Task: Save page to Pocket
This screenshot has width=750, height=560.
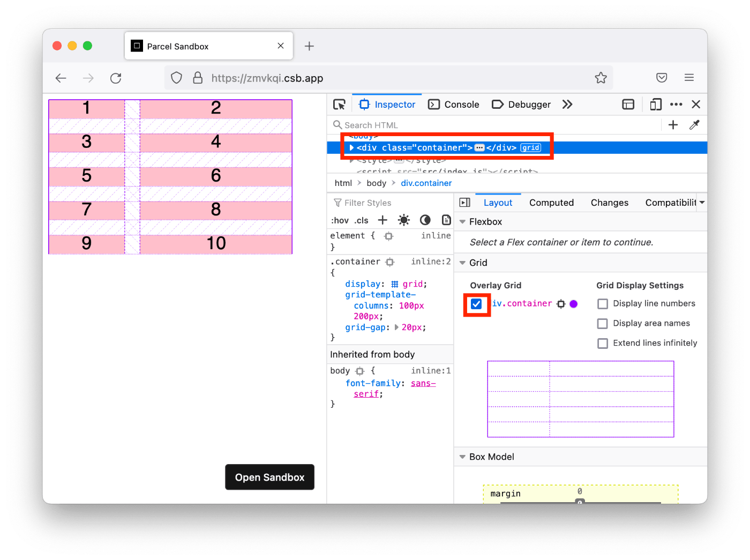Action: click(662, 78)
